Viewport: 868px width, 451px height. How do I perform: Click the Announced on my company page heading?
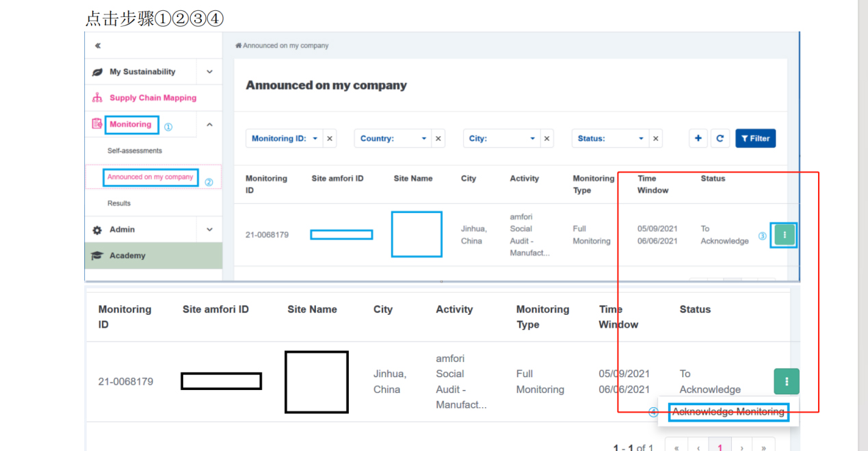pyautogui.click(x=326, y=86)
